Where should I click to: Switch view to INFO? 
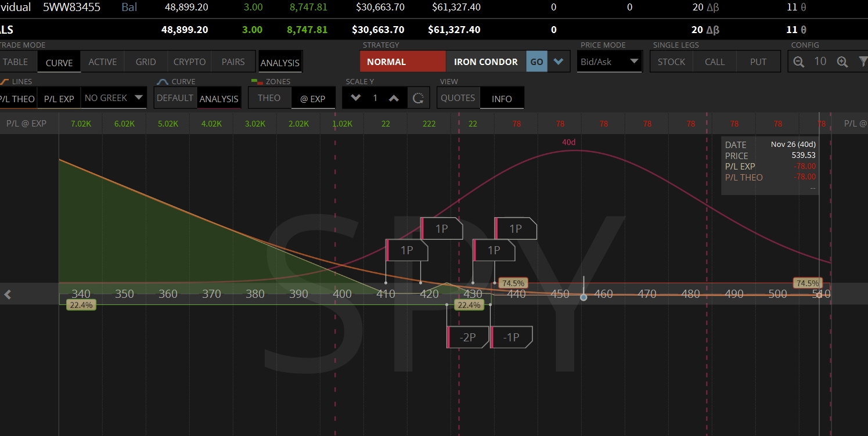(502, 99)
